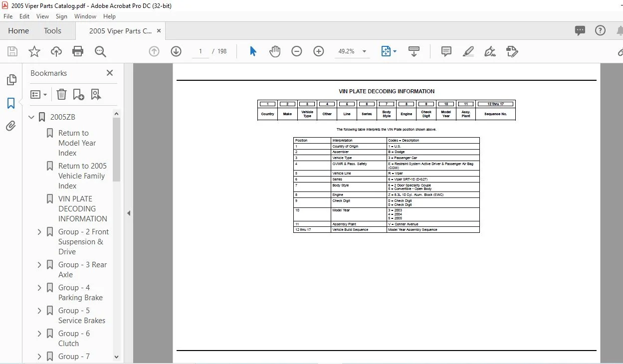Expand Group - 2 Front Suspension bookmark
This screenshot has width=623, height=364.
39,232
